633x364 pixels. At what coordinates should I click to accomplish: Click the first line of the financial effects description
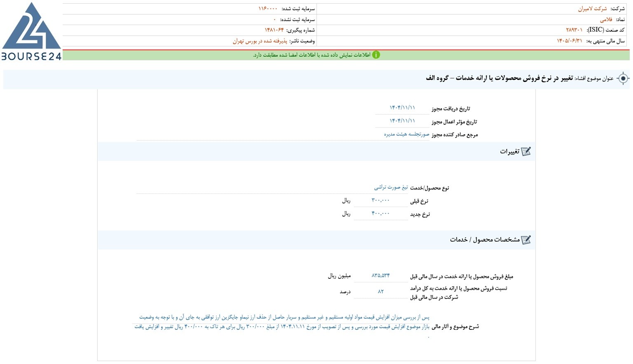click(x=284, y=317)
